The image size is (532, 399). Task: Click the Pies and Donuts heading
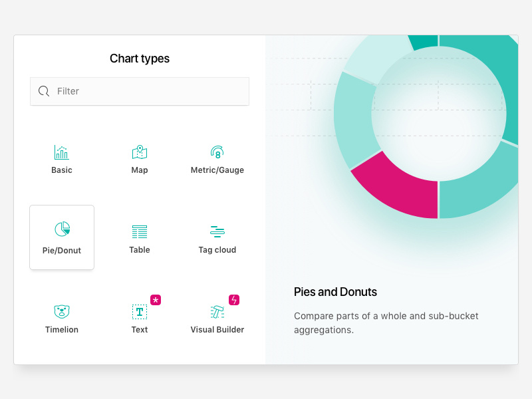[x=335, y=292]
